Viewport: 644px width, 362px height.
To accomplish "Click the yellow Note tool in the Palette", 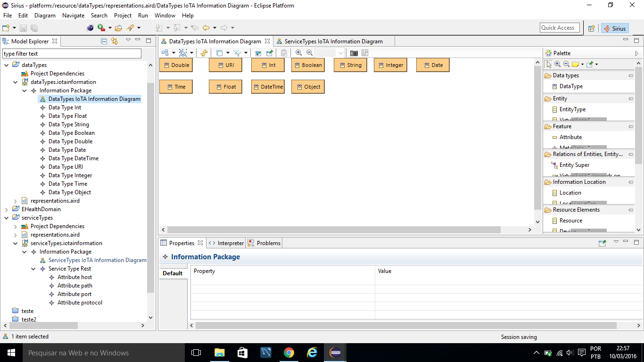I will pyautogui.click(x=575, y=64).
